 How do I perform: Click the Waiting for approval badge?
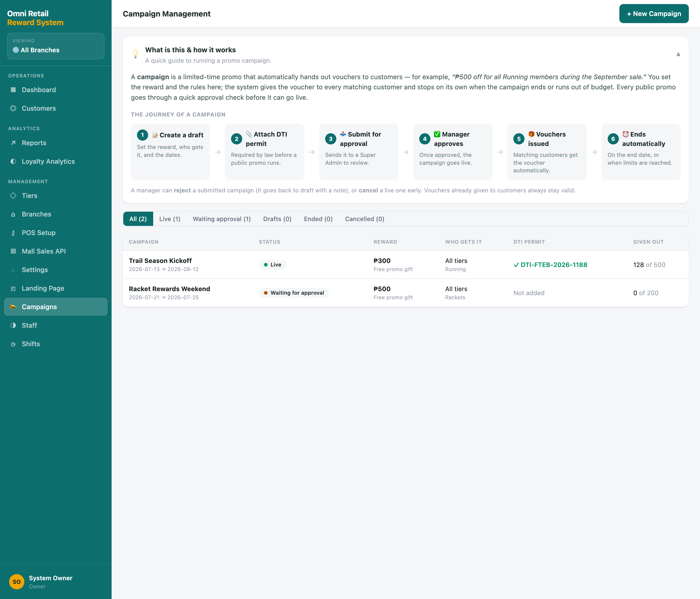pos(294,293)
